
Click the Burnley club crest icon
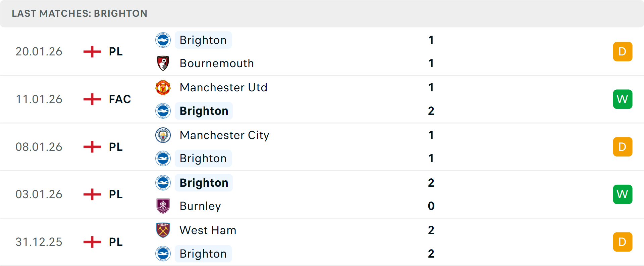(163, 206)
